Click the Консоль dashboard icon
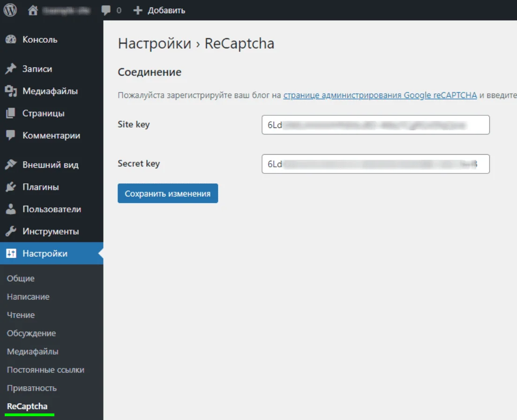 11,40
